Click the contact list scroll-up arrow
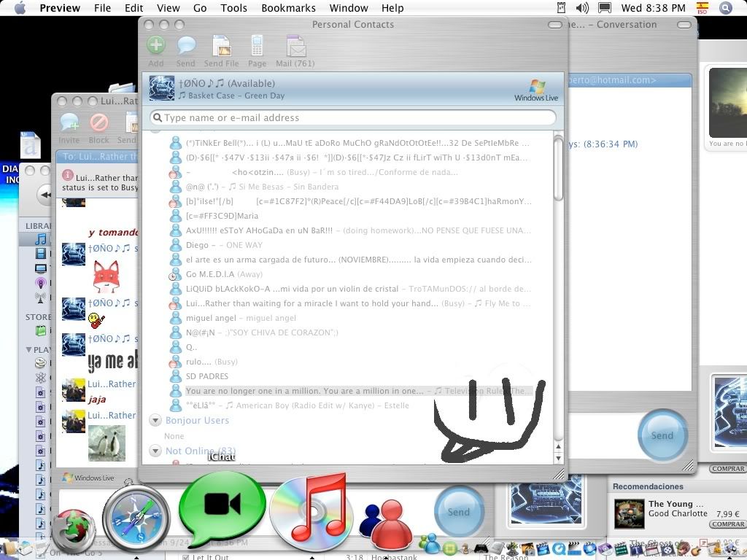This screenshot has width=747, height=560. [558, 447]
